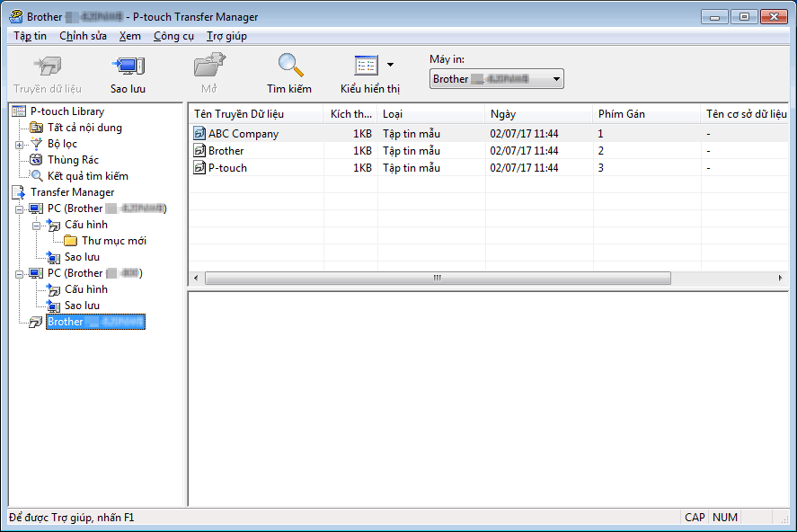Select the P-touch row in file list

[227, 168]
